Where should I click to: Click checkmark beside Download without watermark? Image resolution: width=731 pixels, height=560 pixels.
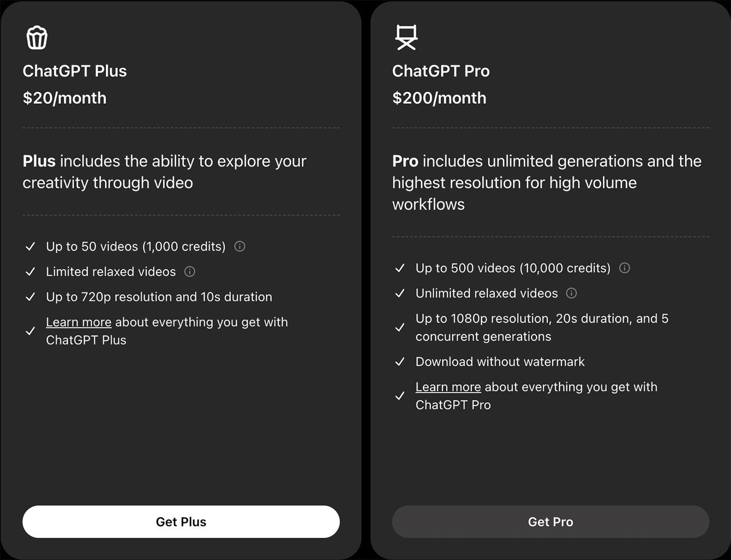pos(400,362)
